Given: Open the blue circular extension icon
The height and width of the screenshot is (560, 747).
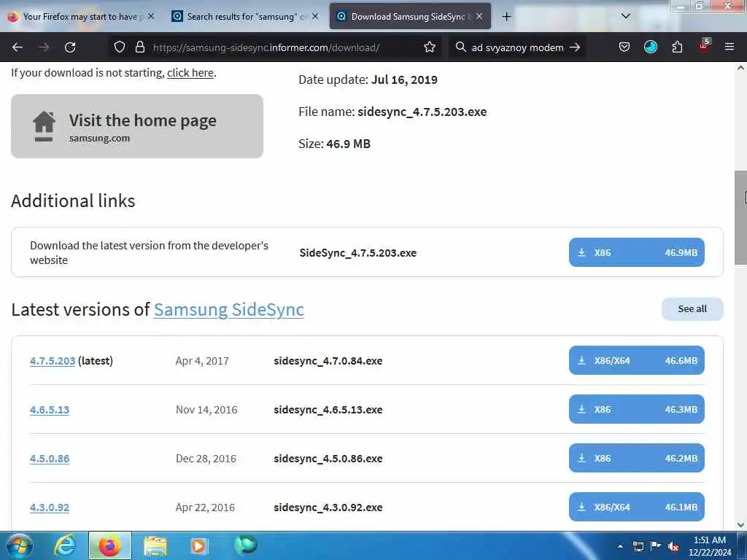Looking at the screenshot, I should (x=650, y=47).
